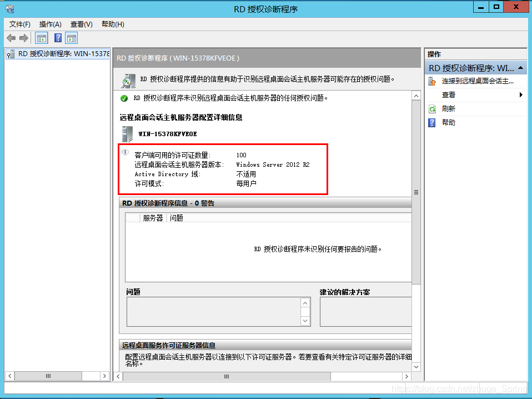Expand the 查看 submenu arrow
This screenshot has height=399, width=532.
coord(521,94)
